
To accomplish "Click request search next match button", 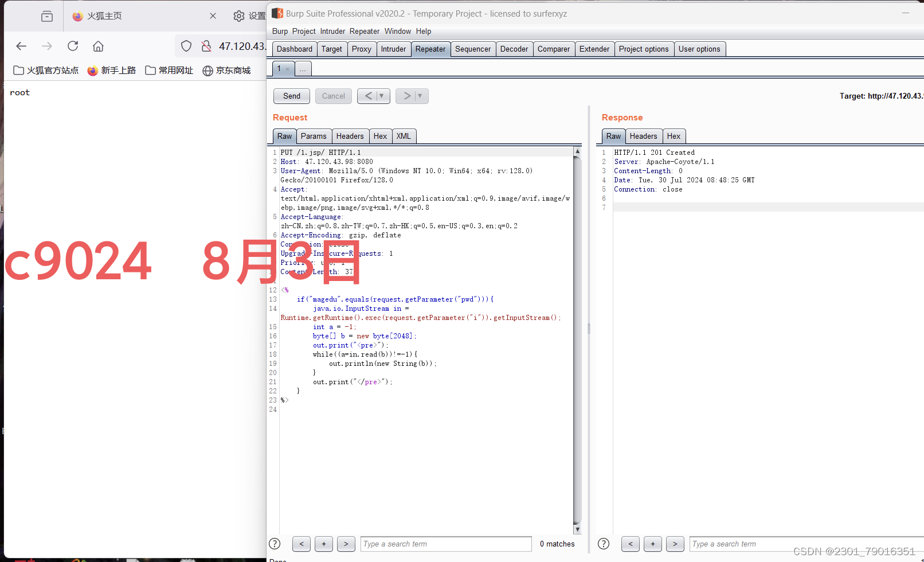I will coord(346,544).
